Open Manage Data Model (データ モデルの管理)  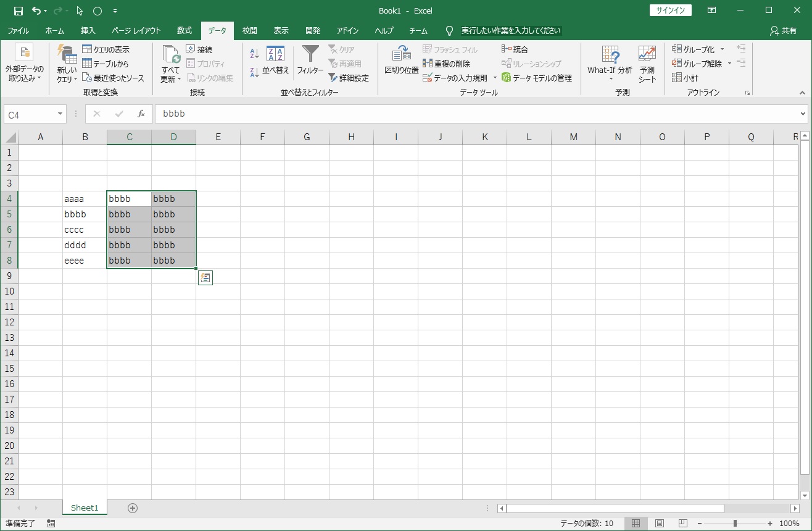tap(537, 78)
